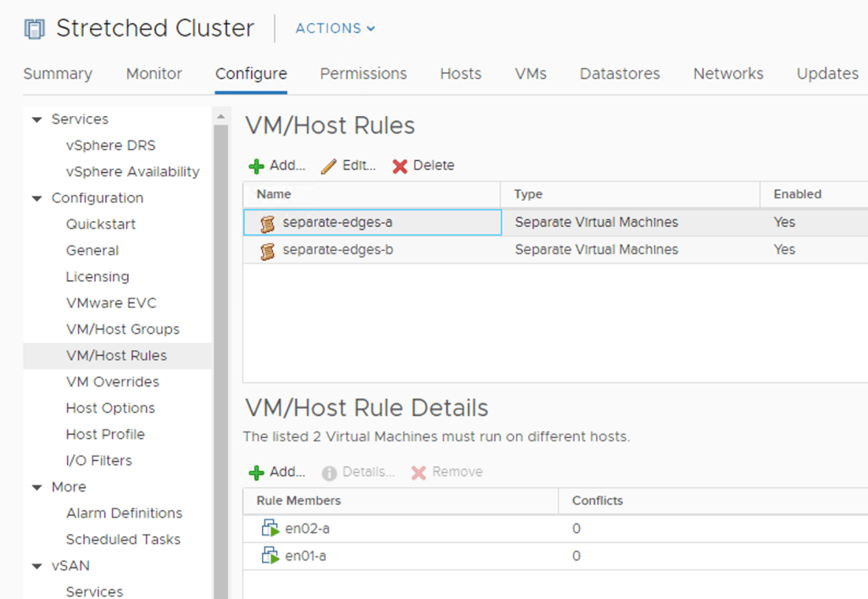This screenshot has height=599, width=868.
Task: Click the rule icon beside separate-edges-a
Action: coord(267,222)
